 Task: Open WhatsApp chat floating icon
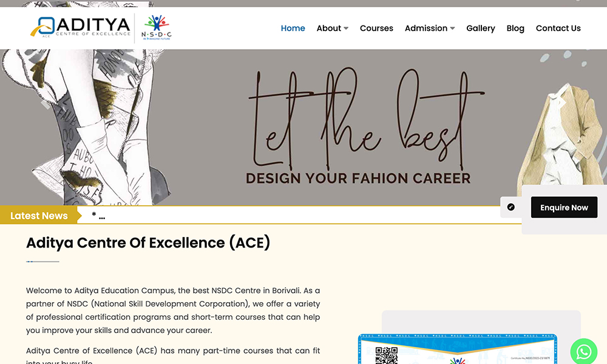(583, 352)
